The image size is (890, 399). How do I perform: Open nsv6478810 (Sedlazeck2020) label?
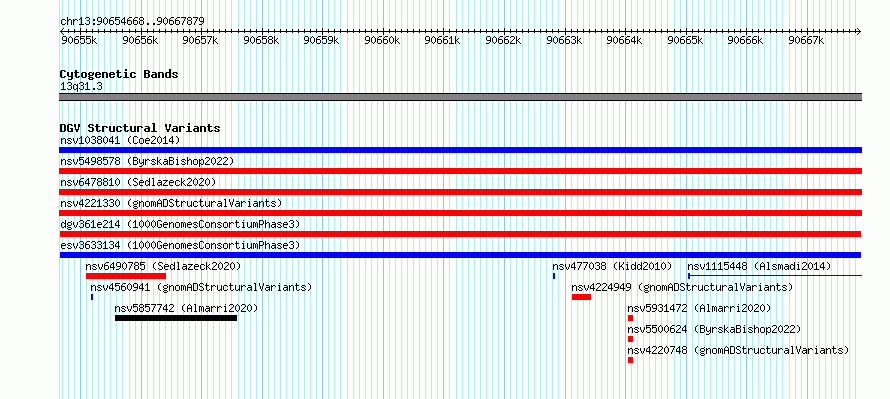pos(138,182)
